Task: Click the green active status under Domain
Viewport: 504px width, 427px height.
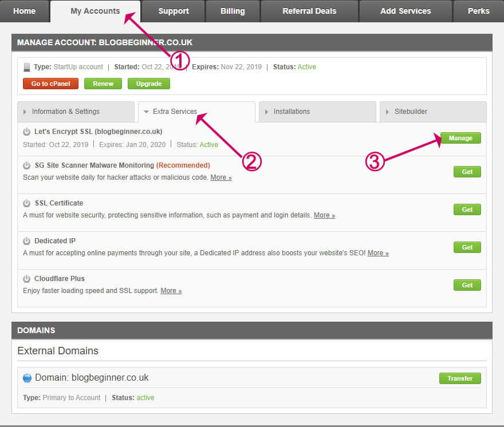Action: click(145, 398)
